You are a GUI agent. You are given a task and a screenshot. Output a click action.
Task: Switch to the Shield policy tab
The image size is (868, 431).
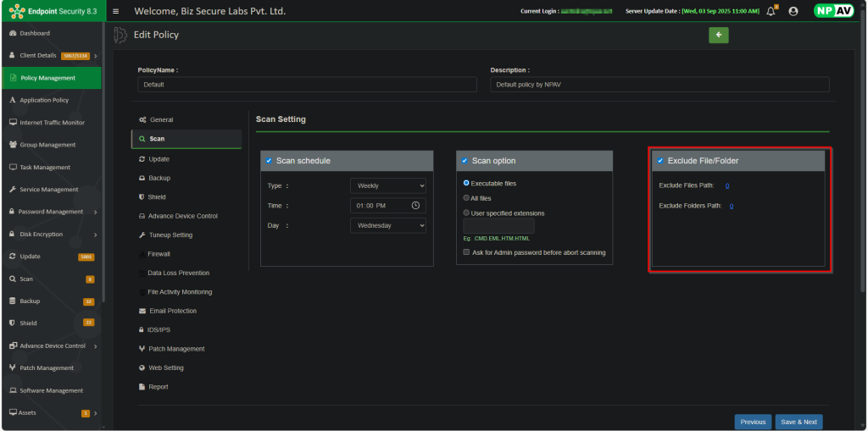[x=157, y=197]
